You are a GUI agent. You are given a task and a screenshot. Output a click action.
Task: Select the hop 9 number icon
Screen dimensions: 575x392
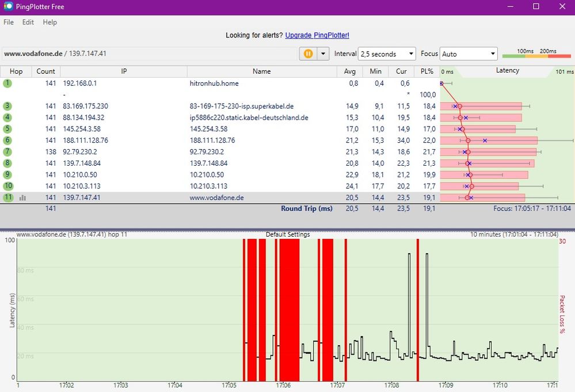[7, 174]
